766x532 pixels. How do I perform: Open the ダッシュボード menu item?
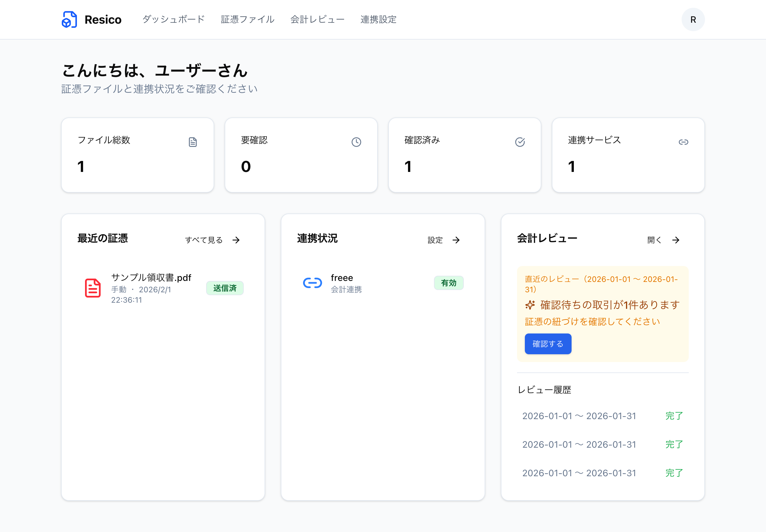173,19
